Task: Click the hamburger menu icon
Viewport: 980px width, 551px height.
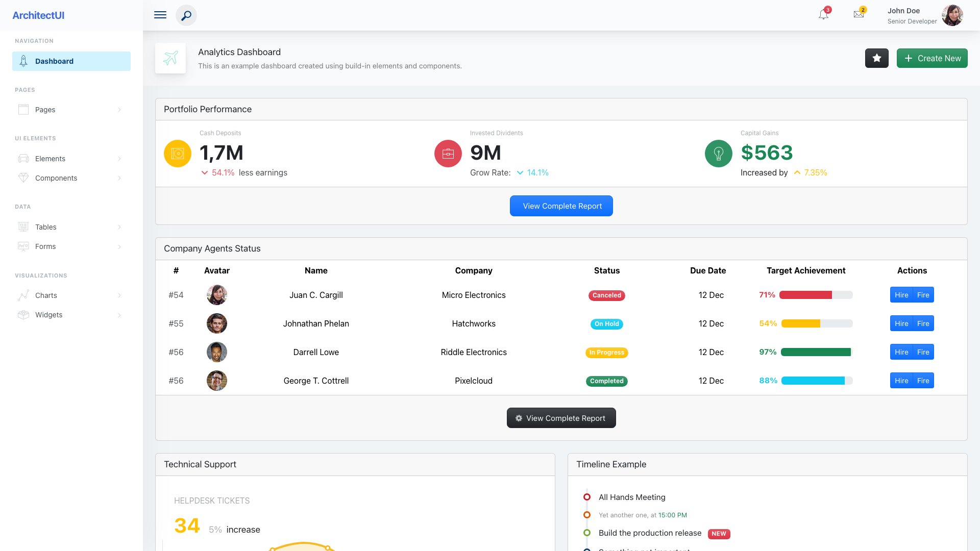Action: pos(160,15)
